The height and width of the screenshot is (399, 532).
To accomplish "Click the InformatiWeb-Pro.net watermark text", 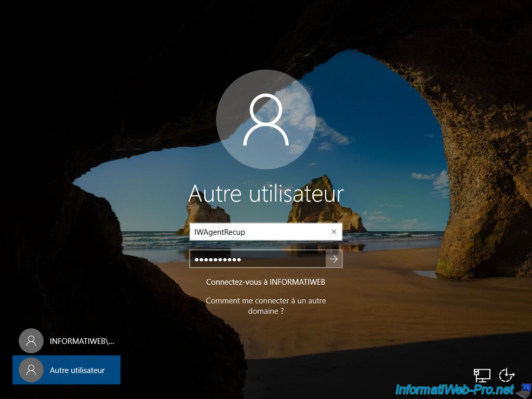I will click(455, 389).
